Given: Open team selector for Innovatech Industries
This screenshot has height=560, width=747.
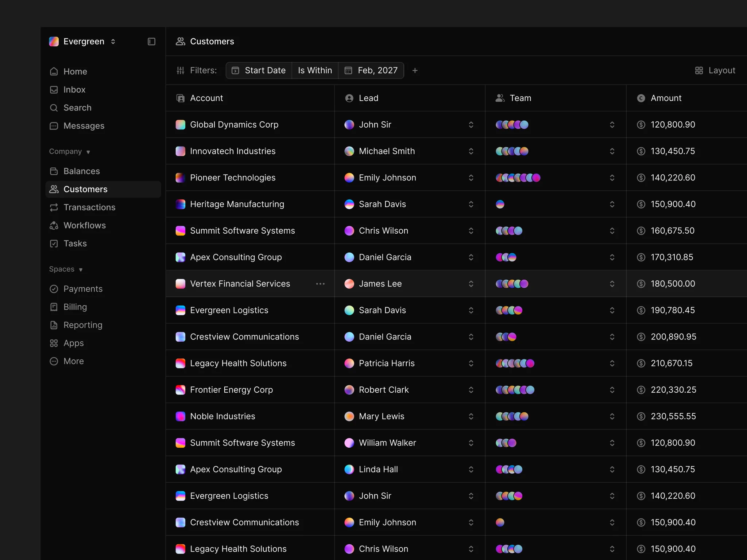Looking at the screenshot, I should click(x=612, y=151).
